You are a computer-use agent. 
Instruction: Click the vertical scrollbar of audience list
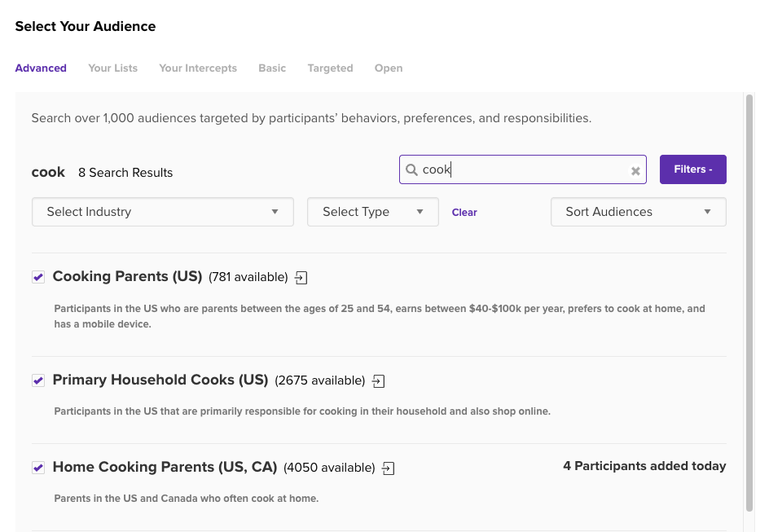pos(749,301)
